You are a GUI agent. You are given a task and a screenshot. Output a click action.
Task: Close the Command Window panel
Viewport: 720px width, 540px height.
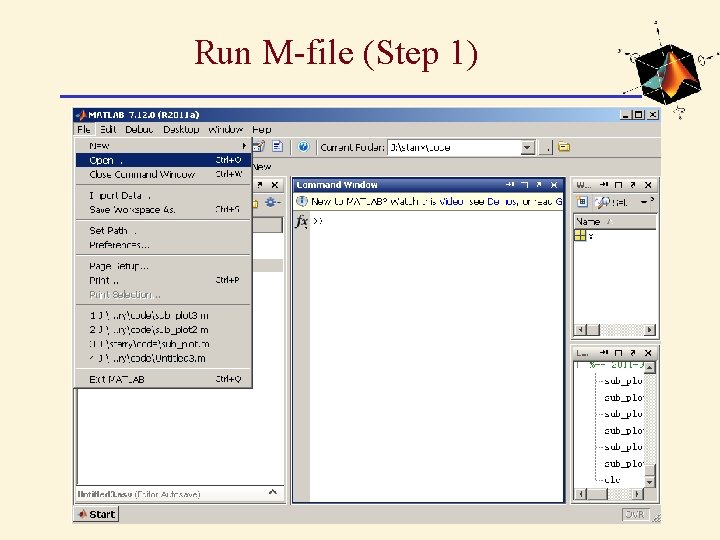[554, 185]
